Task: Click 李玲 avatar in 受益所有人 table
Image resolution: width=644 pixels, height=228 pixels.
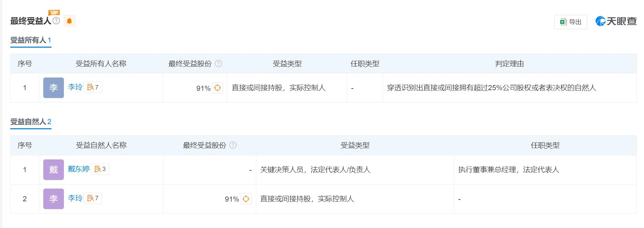Action: (x=54, y=88)
